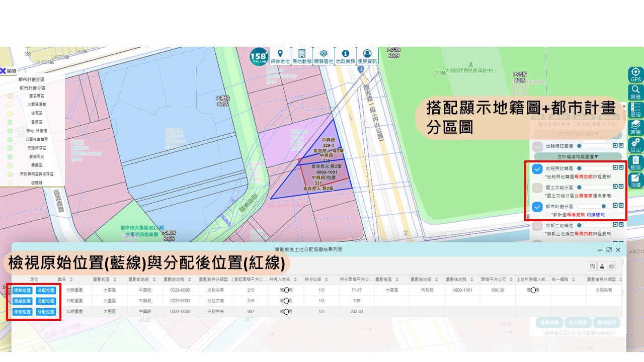The image size is (644, 362).
Task: Sort by the 重劃後地段 column
Action: (427, 280)
